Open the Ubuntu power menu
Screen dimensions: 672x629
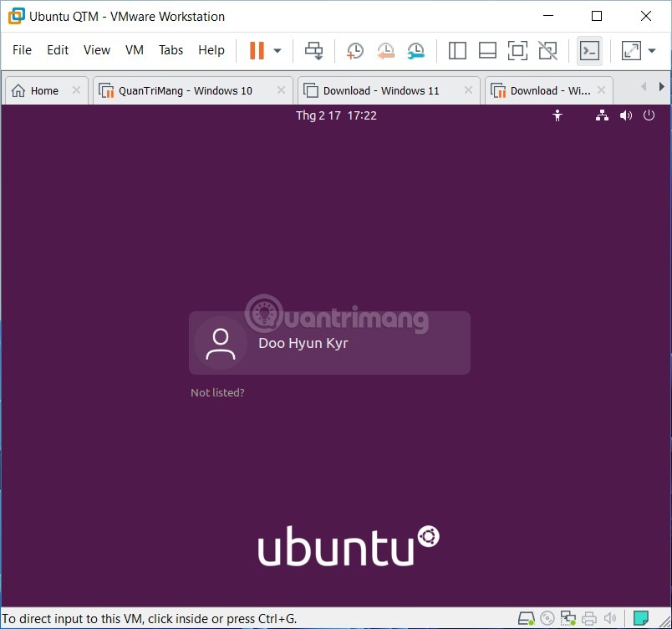point(649,115)
